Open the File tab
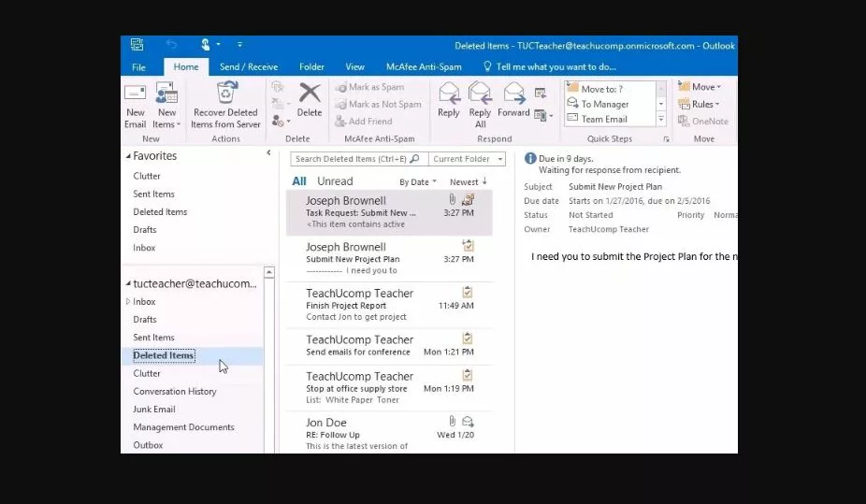Screen dimensions: 866x504 pyautogui.click(x=138, y=67)
